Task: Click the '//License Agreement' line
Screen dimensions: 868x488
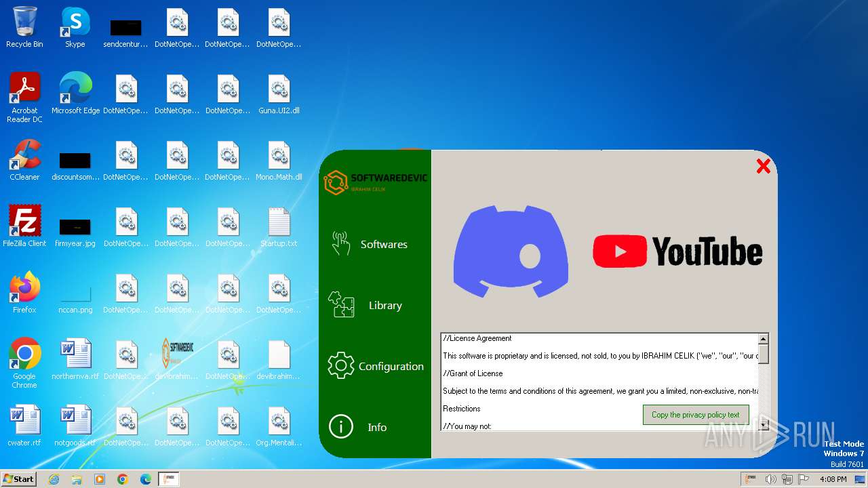Action: 477,338
